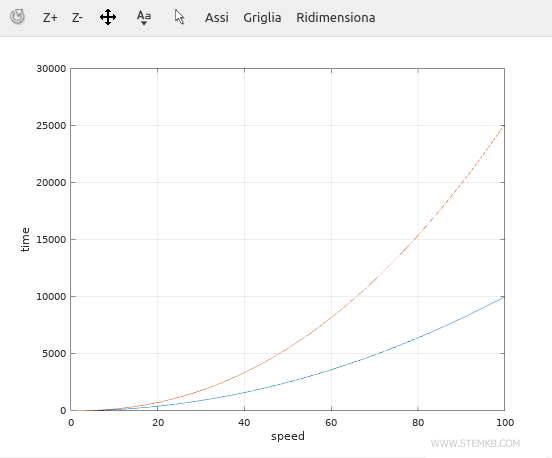
Task: Click the WWW.STEMKB.COM watermark text
Action: (x=475, y=444)
